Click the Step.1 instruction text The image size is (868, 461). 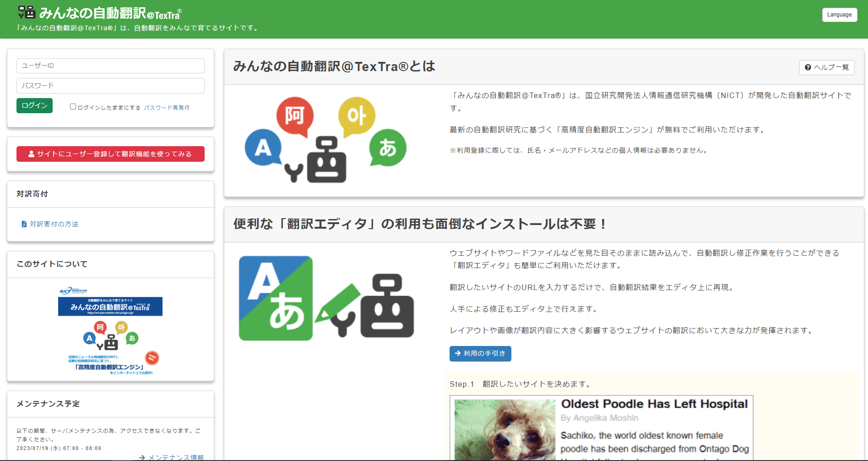point(521,384)
